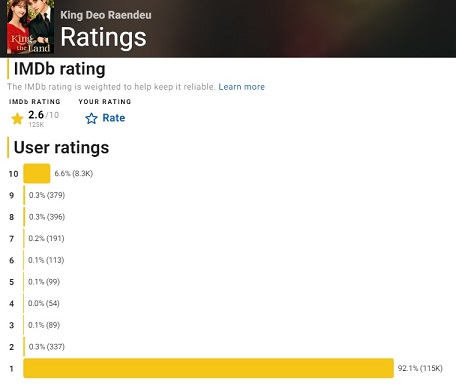Click the 125K total votes count

point(36,125)
